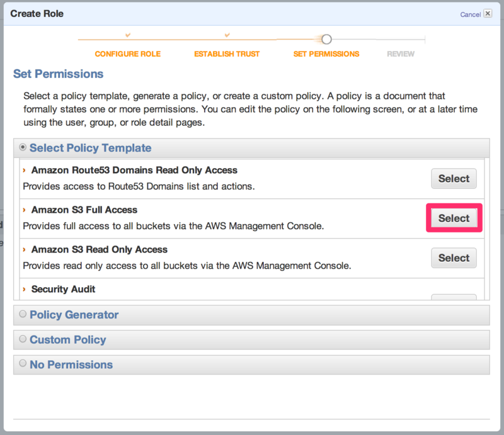Click 'Provides access to Route53 Domains list' description
504x435 pixels.
(x=139, y=186)
